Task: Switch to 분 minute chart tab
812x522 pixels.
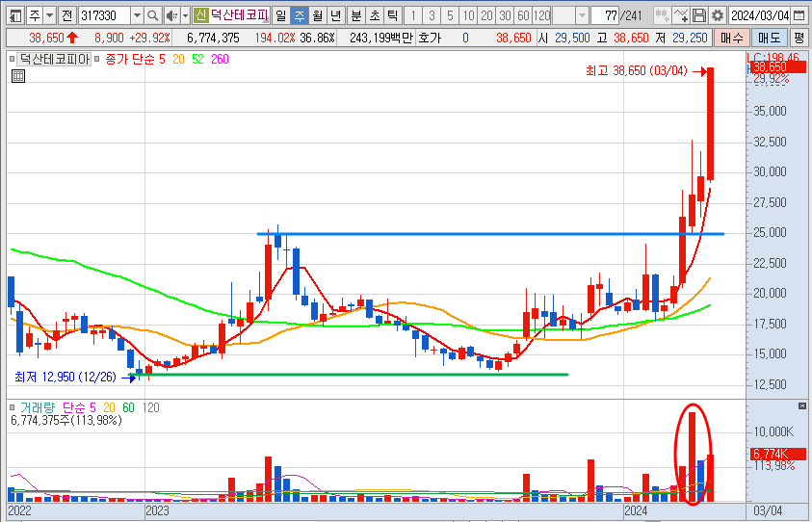Action: pyautogui.click(x=355, y=16)
